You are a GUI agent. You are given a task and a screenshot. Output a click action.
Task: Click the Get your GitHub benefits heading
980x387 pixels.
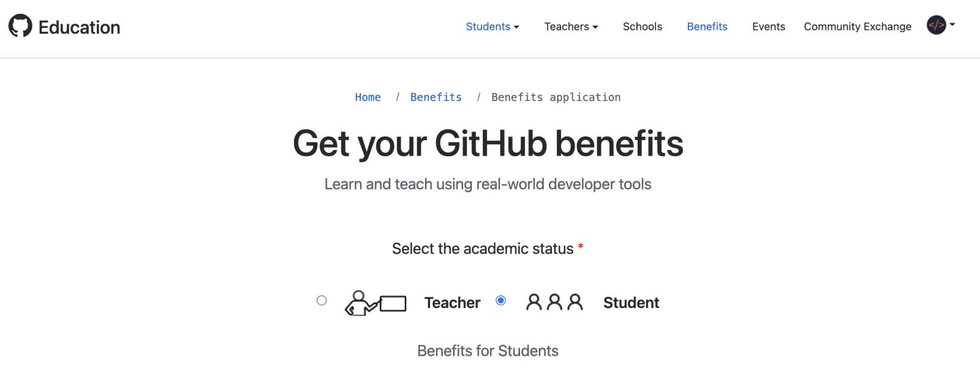click(x=488, y=143)
